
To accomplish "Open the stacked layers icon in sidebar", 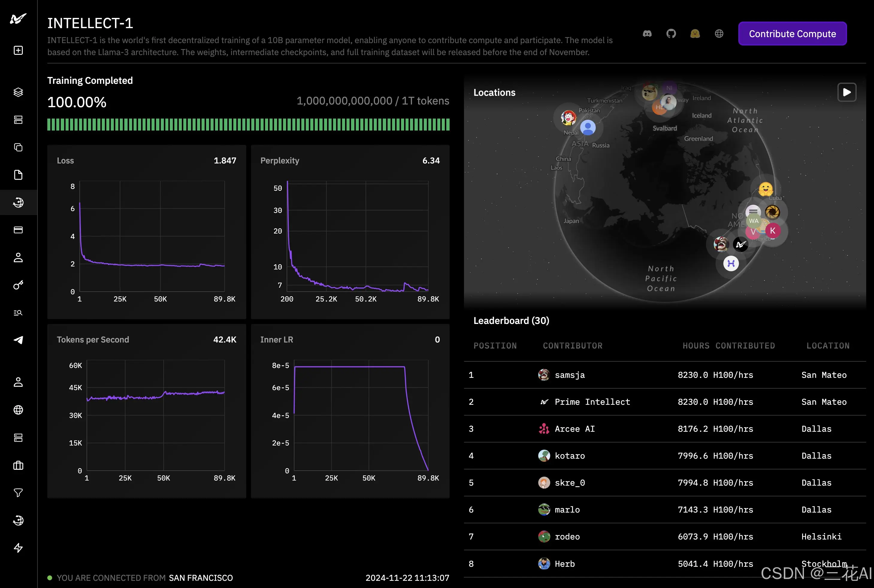I will (x=18, y=92).
